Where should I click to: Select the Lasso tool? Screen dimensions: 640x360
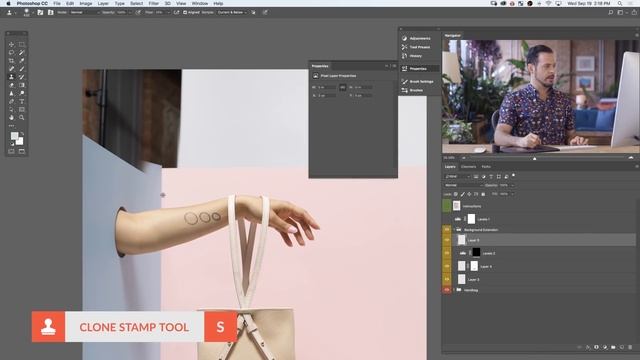[11, 52]
